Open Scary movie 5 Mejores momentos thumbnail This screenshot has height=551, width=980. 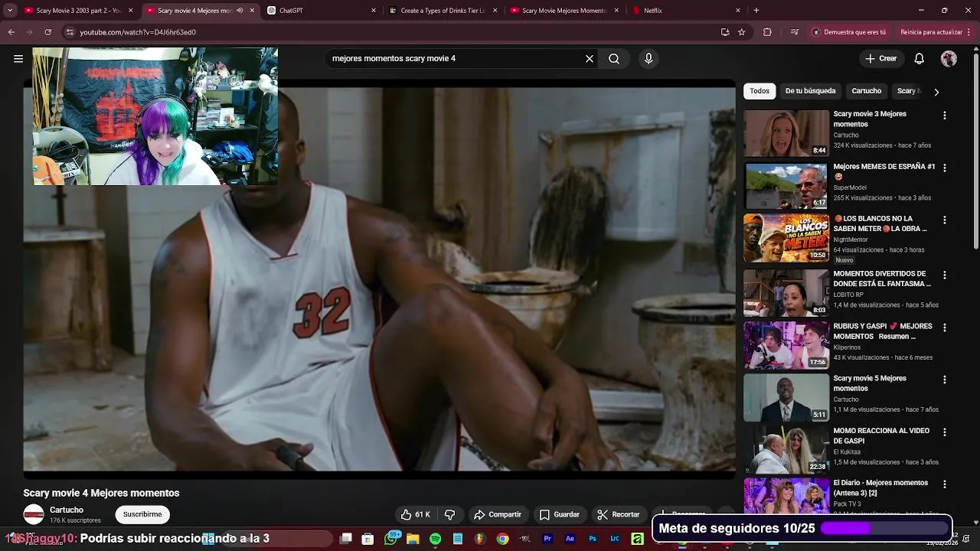[786, 397]
